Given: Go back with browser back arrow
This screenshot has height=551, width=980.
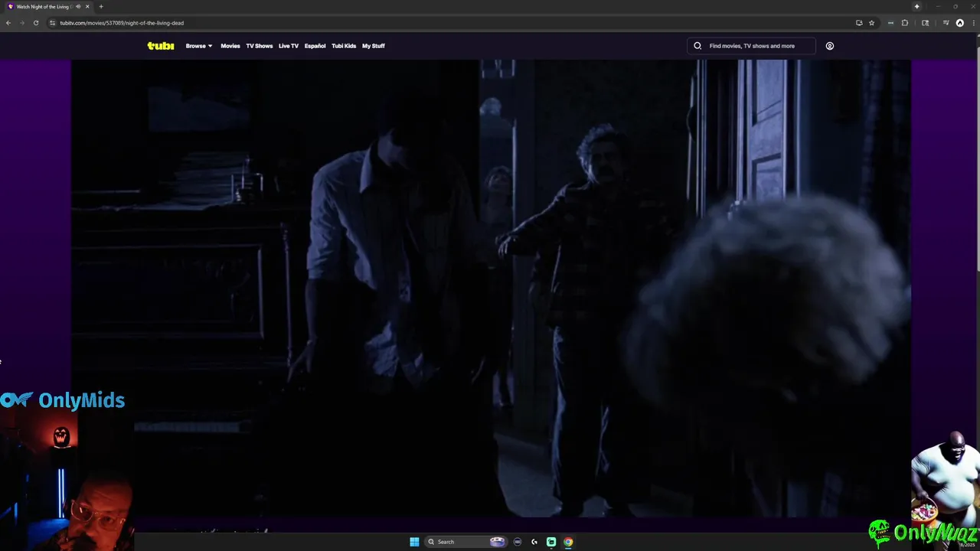Looking at the screenshot, I should pyautogui.click(x=8, y=23).
